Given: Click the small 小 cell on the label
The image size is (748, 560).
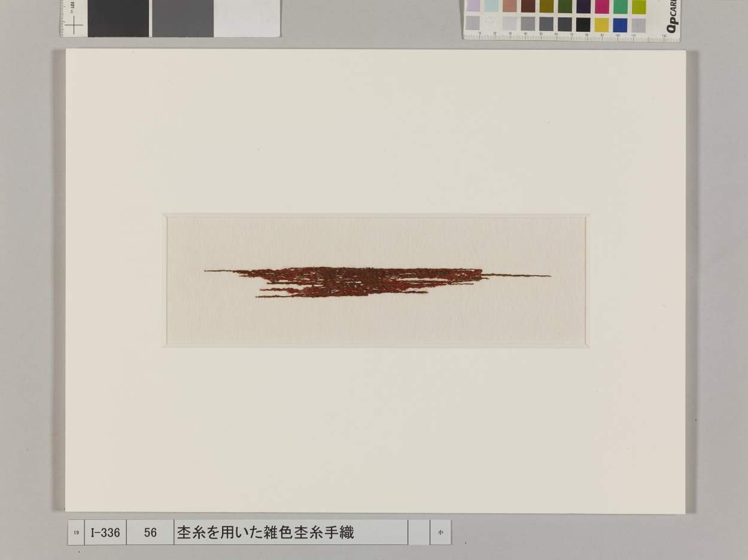Looking at the screenshot, I should [x=440, y=532].
